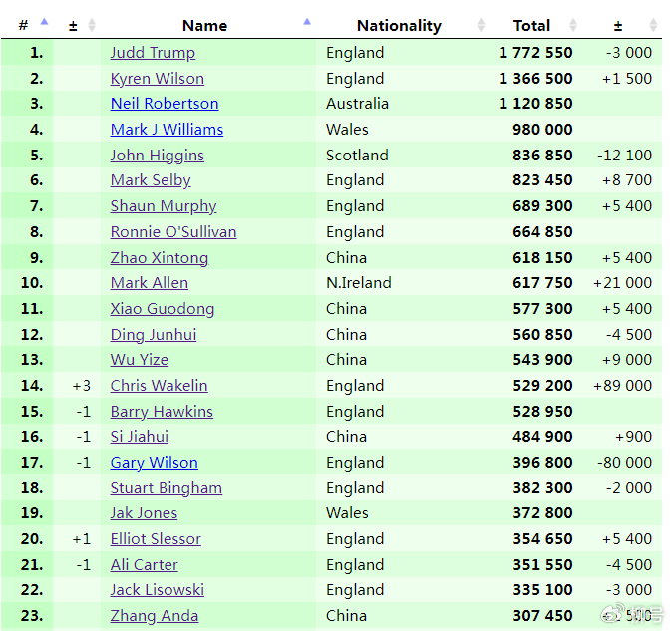Screen dimensions: 672x631
Task: Click sort arrows of the ± column beside #
Action: coord(92,25)
